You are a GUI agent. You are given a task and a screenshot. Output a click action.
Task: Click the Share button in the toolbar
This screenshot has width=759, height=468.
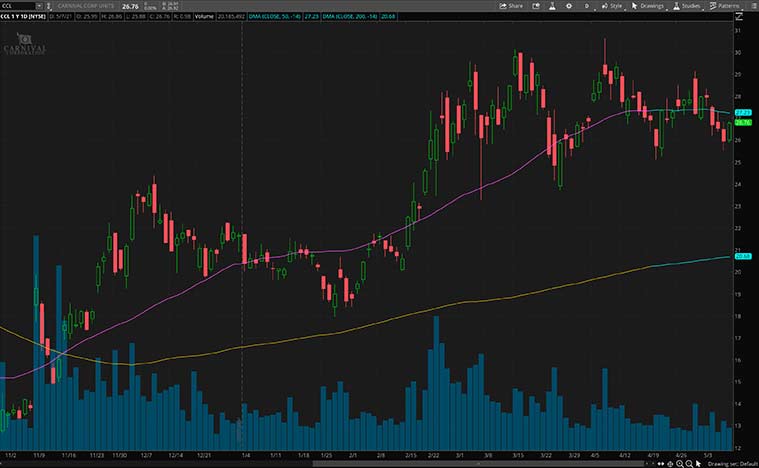[x=512, y=5]
